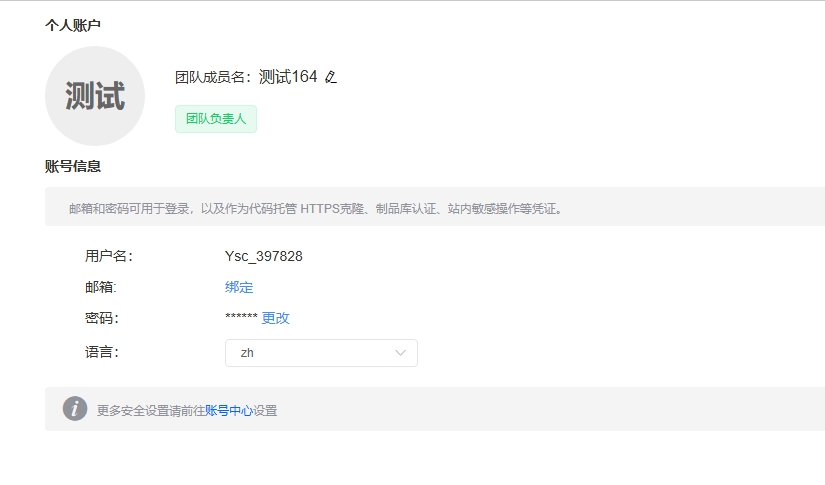Click the 个人账户 heading
Screen dimensions: 825x485
coord(73,25)
